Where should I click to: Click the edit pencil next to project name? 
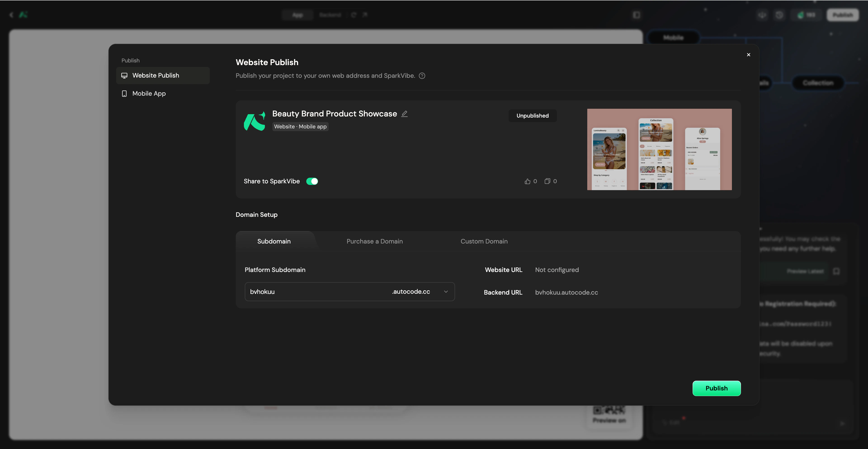coord(404,114)
